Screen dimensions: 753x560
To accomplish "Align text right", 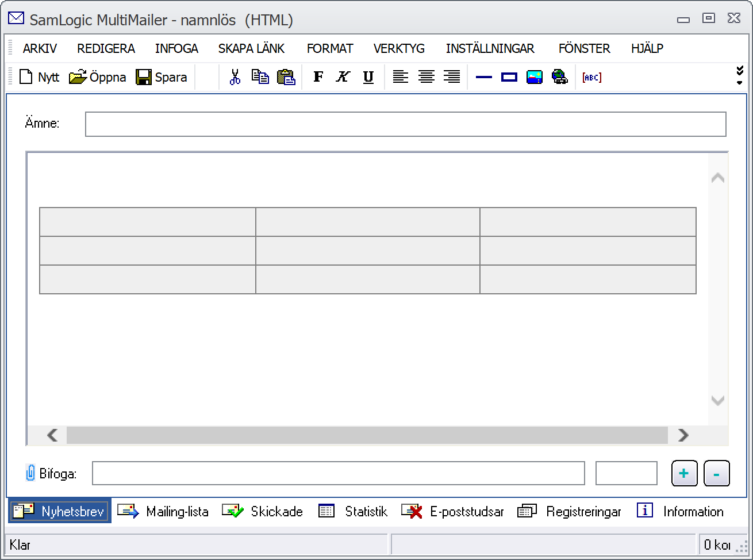I will [x=452, y=77].
